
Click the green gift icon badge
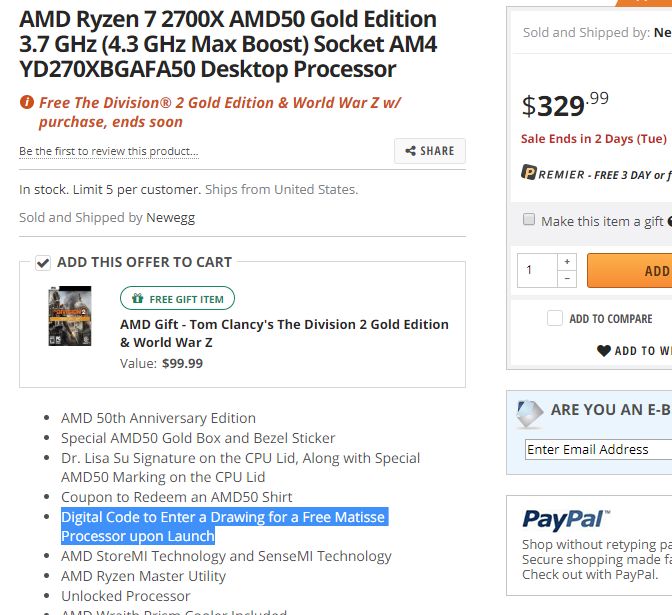coord(138,298)
